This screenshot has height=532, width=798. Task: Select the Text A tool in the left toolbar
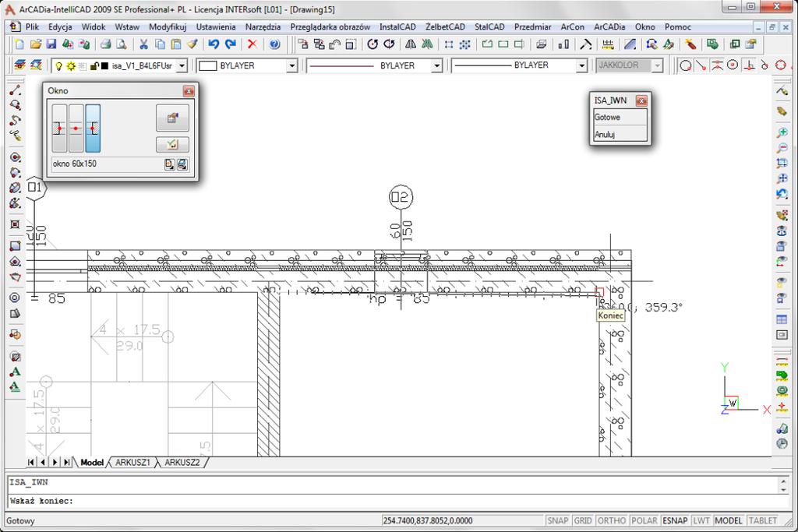16,372
